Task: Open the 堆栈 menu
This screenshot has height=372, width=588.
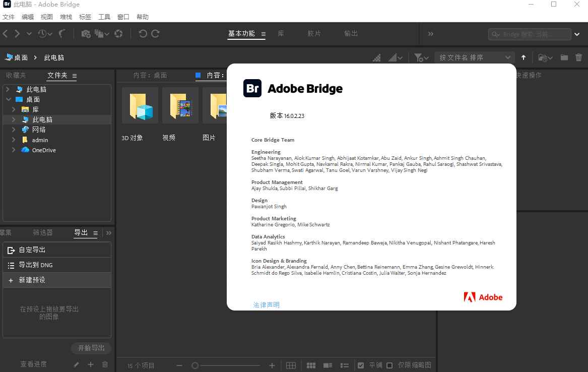Action: tap(66, 17)
